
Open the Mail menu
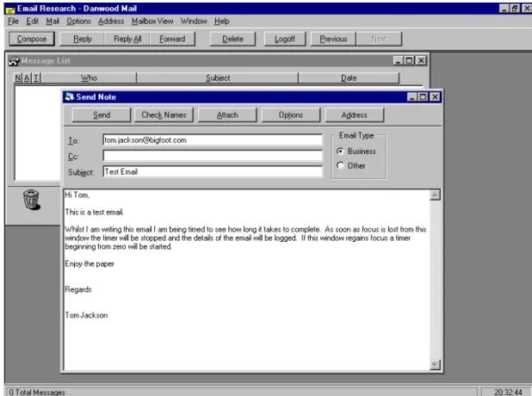[x=53, y=22]
